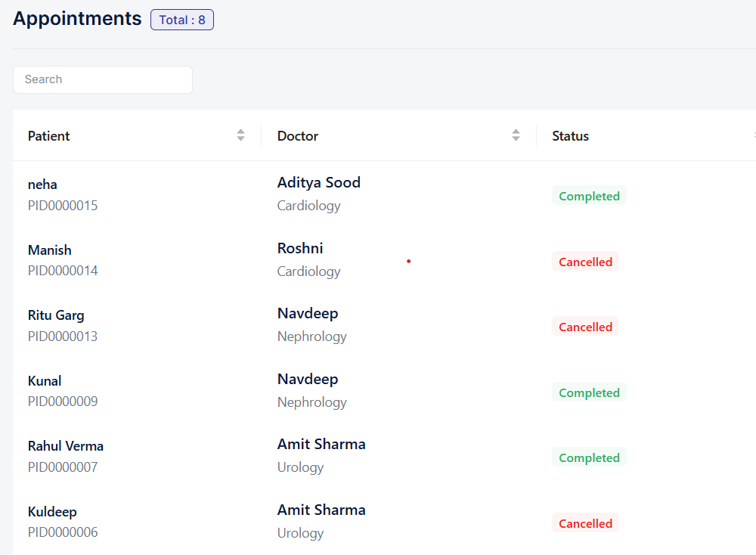Open Kuldeep's patient entry
The height and width of the screenshot is (555, 756).
[x=52, y=512]
